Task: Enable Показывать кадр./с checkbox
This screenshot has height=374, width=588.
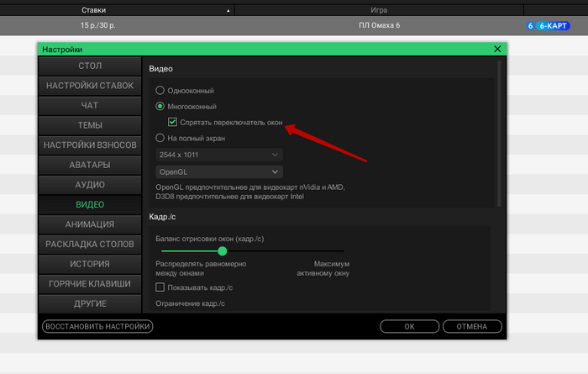Action: pos(160,287)
